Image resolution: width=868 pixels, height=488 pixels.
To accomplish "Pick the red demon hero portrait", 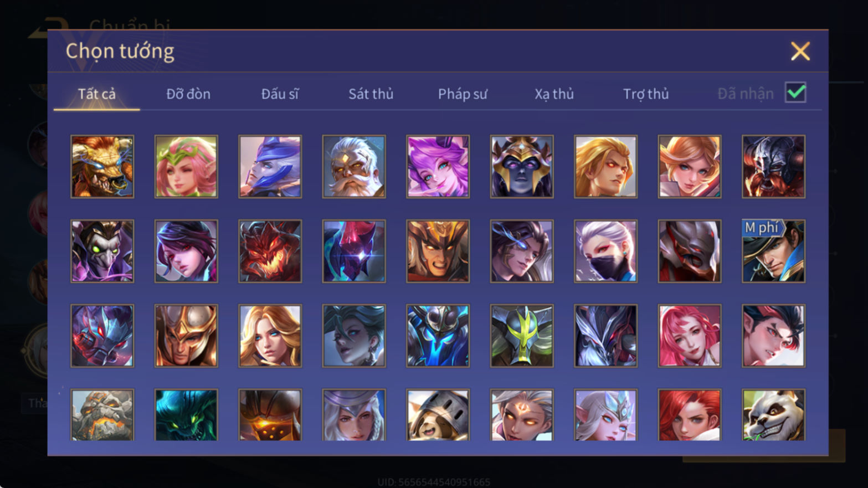I will click(x=270, y=251).
